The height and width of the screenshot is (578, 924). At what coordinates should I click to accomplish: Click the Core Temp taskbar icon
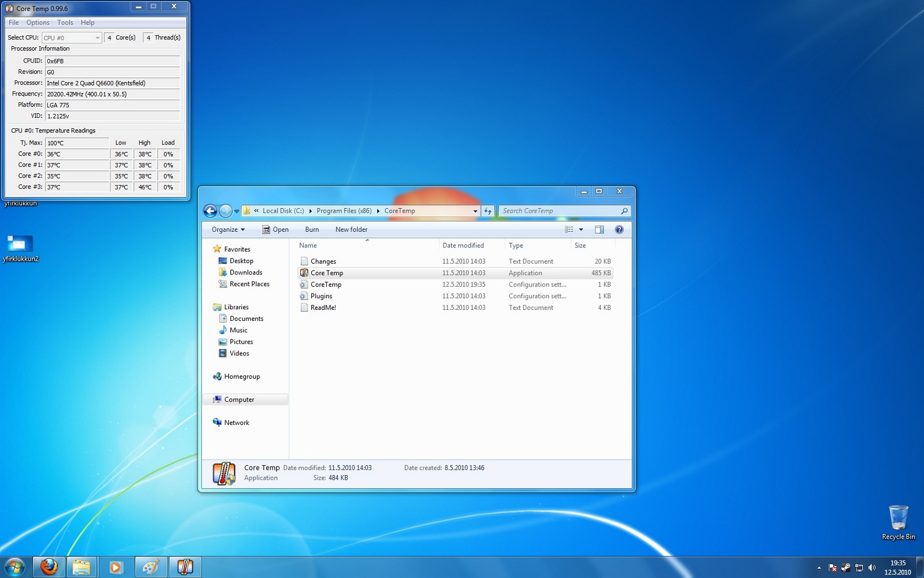185,567
